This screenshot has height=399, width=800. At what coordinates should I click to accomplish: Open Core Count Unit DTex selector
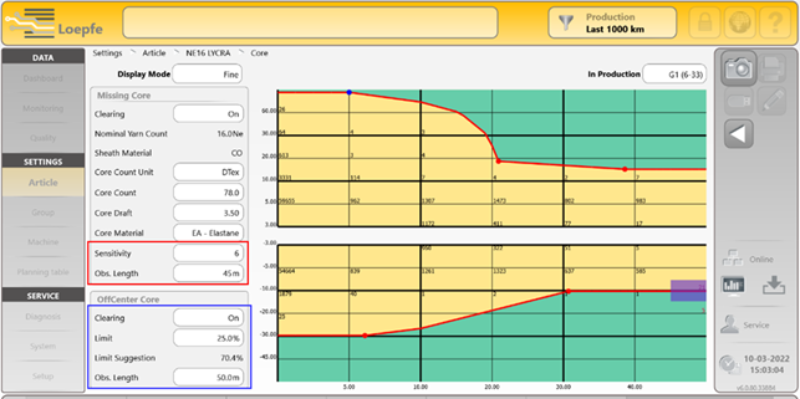pyautogui.click(x=208, y=172)
